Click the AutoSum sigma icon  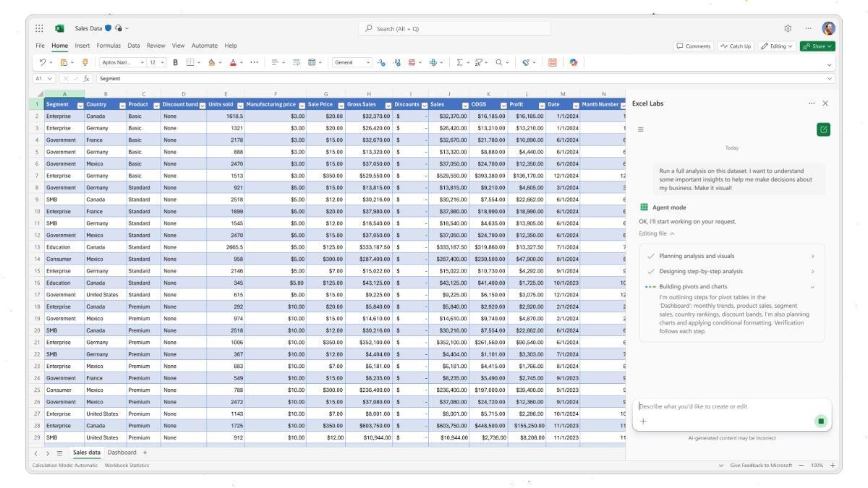459,63
